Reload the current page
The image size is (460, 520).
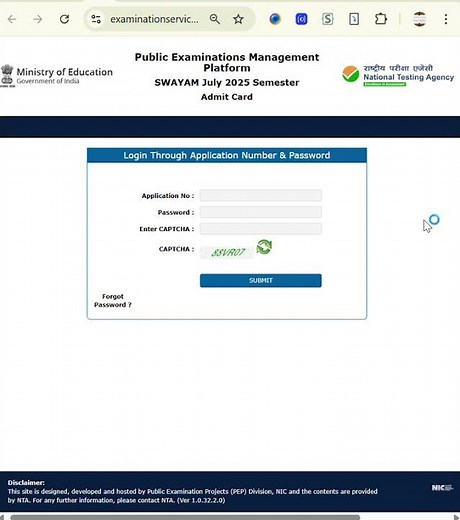pos(64,19)
